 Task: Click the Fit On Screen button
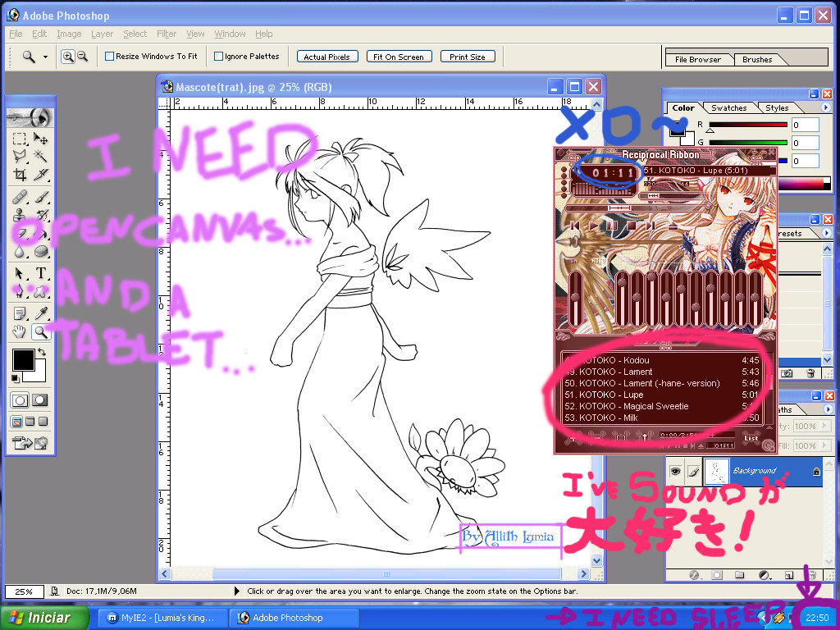pyautogui.click(x=399, y=57)
